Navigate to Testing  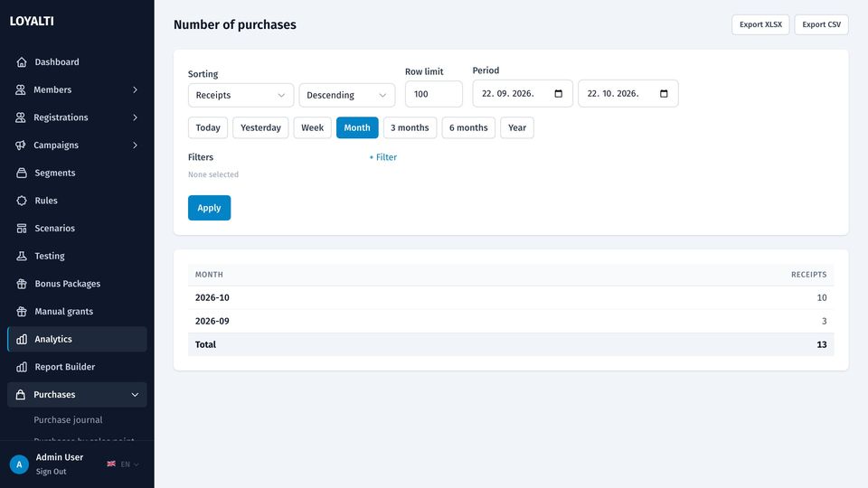(x=77, y=256)
